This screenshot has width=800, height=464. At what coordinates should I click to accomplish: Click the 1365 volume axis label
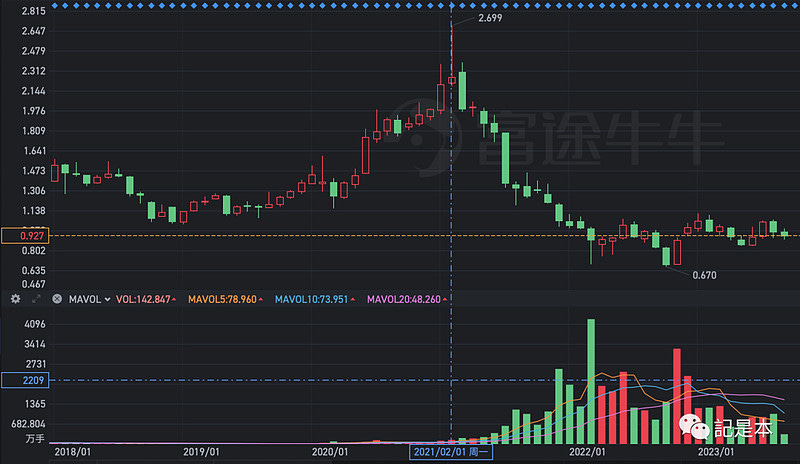coord(35,404)
